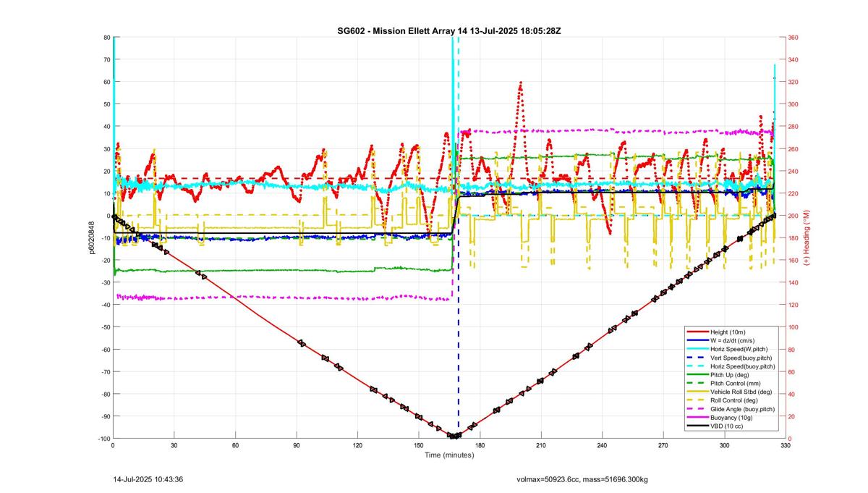Click tick '100' on Heading axis

(x=793, y=327)
